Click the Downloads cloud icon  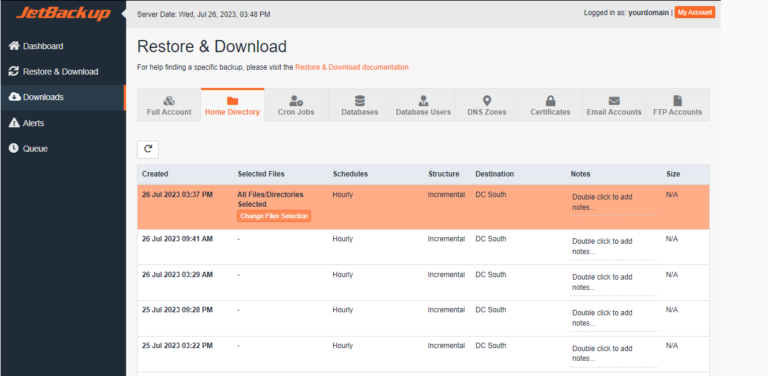[x=14, y=97]
